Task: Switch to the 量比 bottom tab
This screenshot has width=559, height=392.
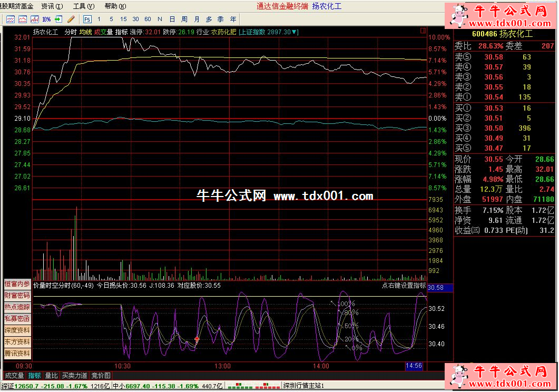Action: click(x=51, y=376)
